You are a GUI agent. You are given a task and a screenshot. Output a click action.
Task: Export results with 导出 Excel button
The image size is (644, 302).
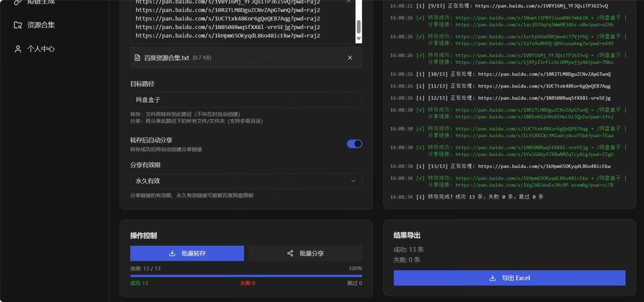point(509,278)
